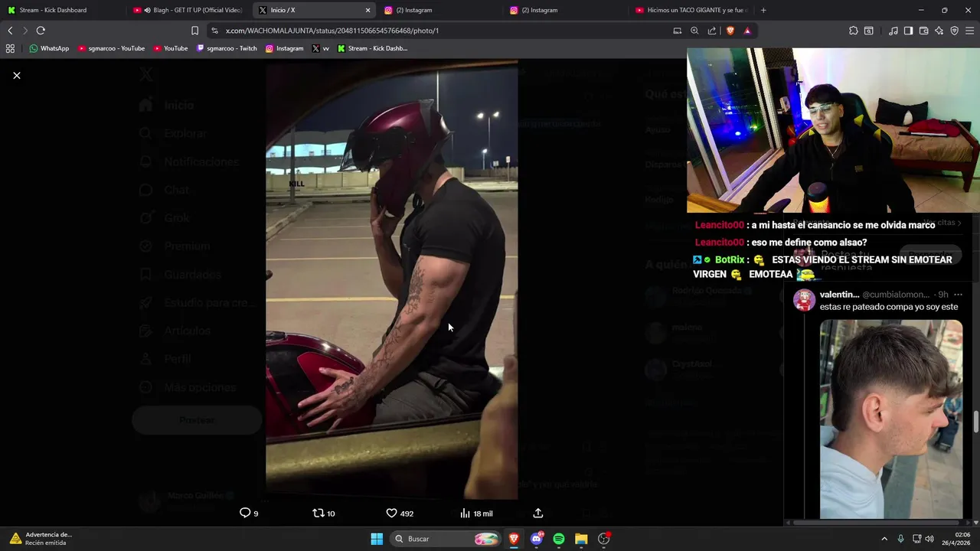Screen dimensions: 980x551
Task: Open Brave Rewards triangle icon
Action: (x=747, y=31)
